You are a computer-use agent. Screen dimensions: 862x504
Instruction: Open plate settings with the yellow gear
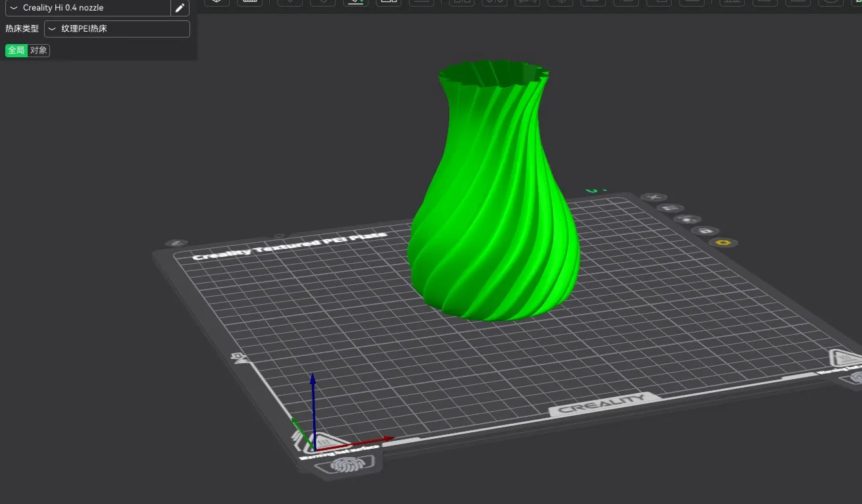tap(723, 243)
